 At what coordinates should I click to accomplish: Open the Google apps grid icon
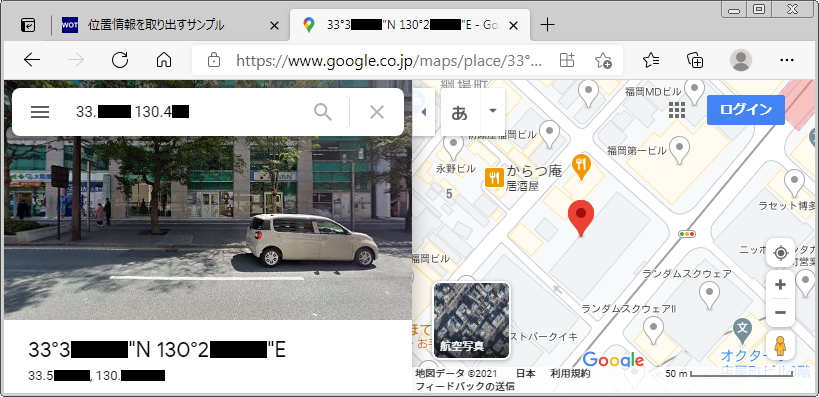point(677,110)
